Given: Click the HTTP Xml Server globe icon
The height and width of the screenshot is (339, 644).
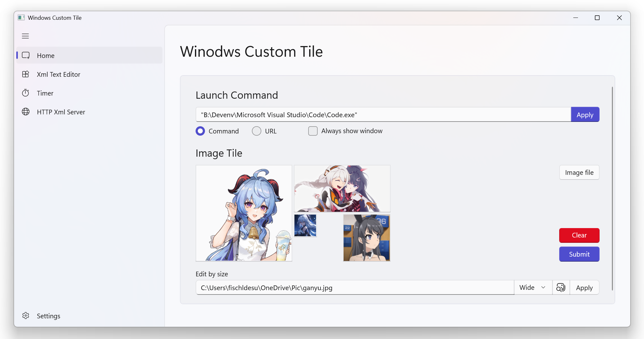Looking at the screenshot, I should coord(26,112).
